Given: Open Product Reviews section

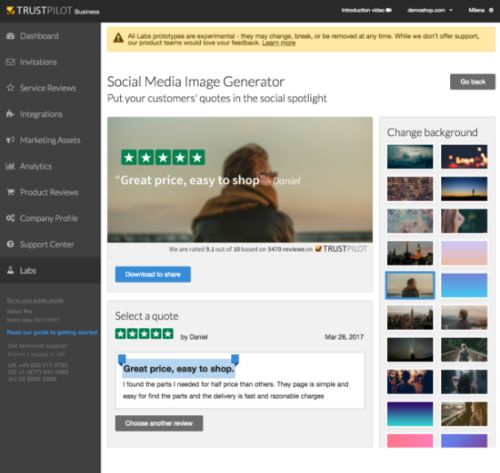Looking at the screenshot, I should 50,192.
